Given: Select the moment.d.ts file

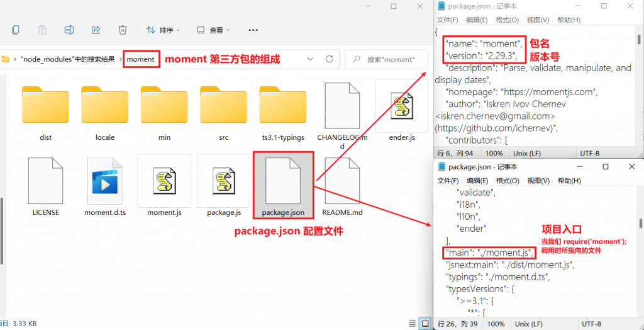Looking at the screenshot, I should 105,187.
